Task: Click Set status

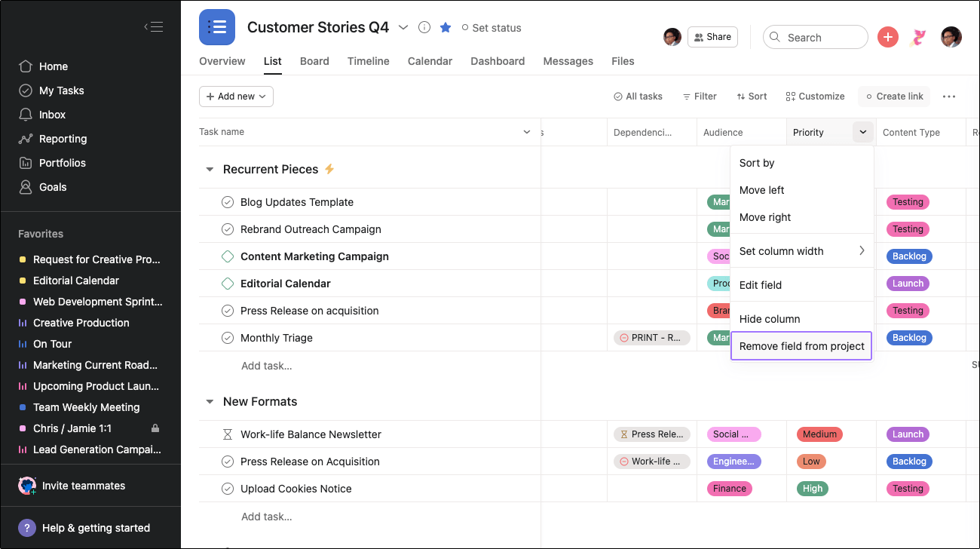Action: click(x=491, y=28)
